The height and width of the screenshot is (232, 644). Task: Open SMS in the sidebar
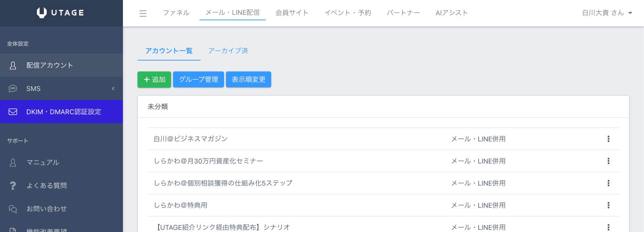[61, 88]
